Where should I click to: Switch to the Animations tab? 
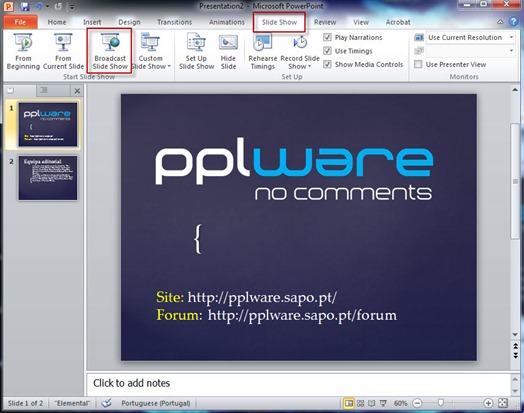(227, 22)
